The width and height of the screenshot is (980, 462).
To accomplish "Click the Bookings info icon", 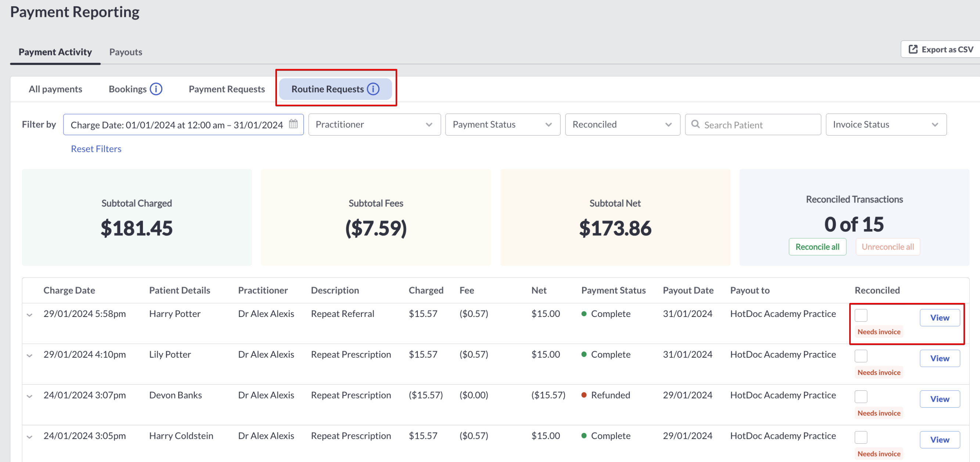I will pos(156,89).
